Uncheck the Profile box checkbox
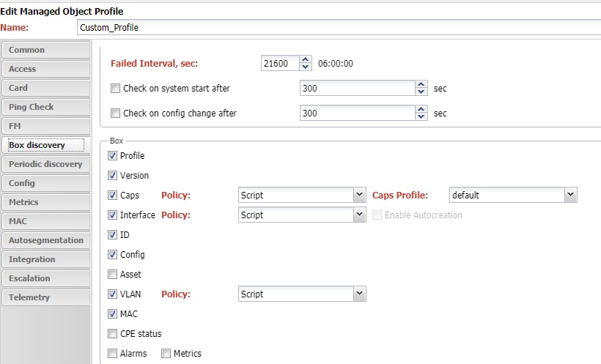601x364 pixels. [112, 156]
